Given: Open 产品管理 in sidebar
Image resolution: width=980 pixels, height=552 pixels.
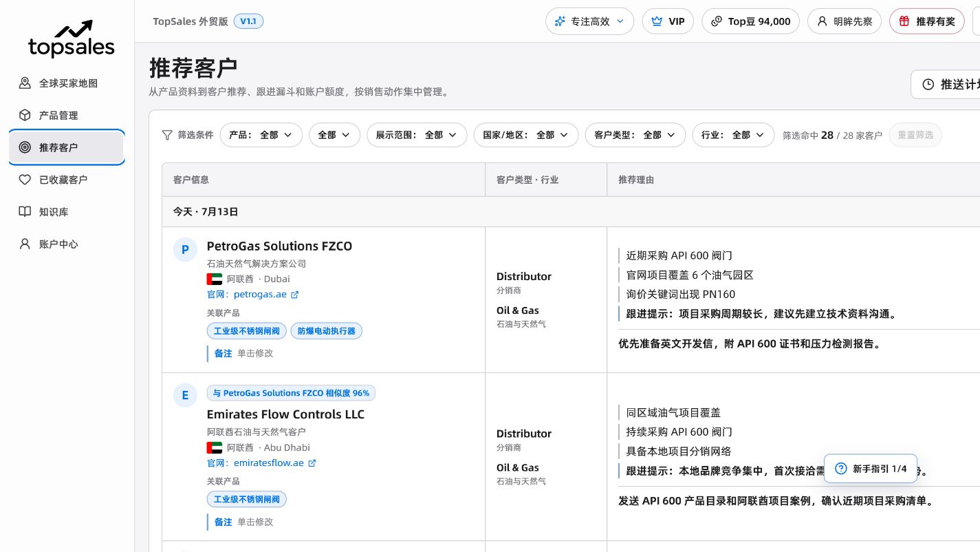Looking at the screenshot, I should pyautogui.click(x=67, y=116).
